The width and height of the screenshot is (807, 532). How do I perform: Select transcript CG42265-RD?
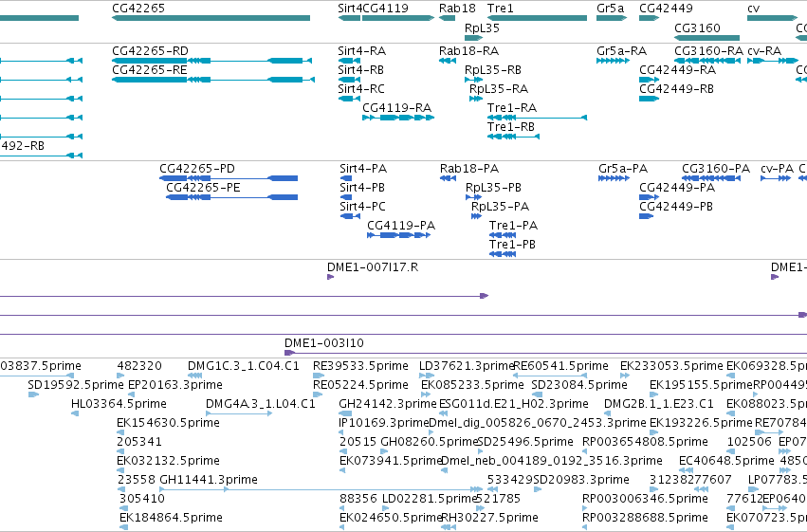click(150, 51)
